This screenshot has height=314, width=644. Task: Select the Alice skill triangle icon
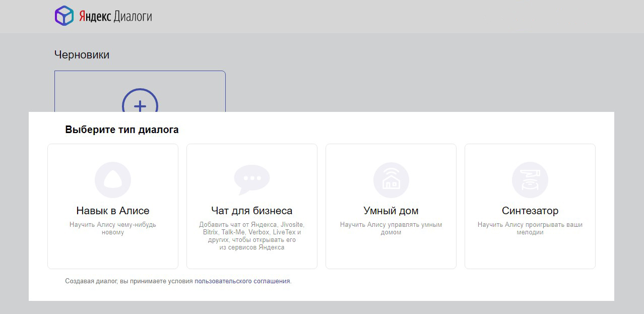(113, 180)
